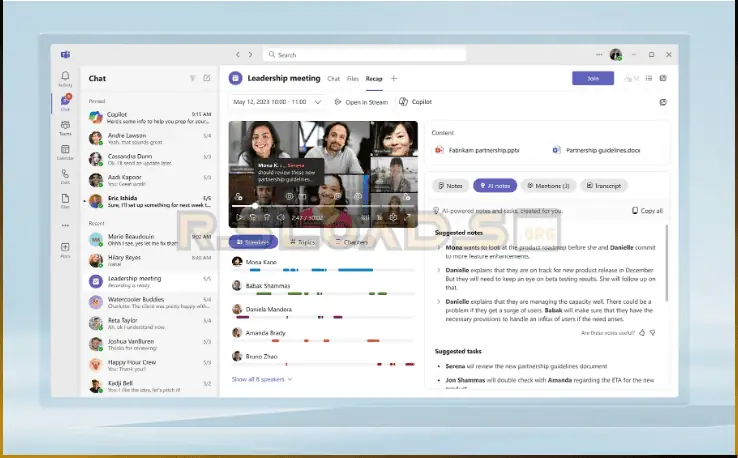Expand the Danielle capacity note
738x458 pixels.
pyautogui.click(x=439, y=302)
